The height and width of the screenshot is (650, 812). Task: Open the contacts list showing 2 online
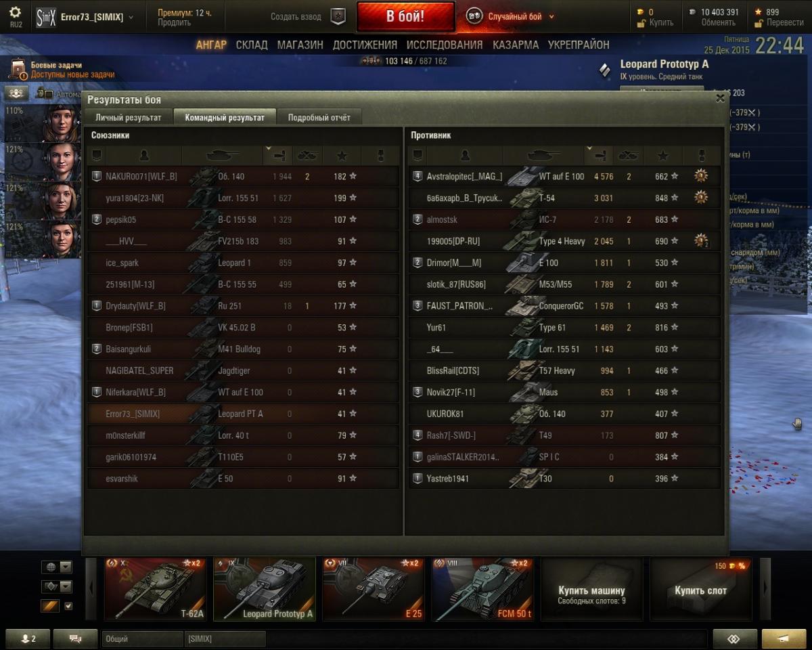click(28, 638)
